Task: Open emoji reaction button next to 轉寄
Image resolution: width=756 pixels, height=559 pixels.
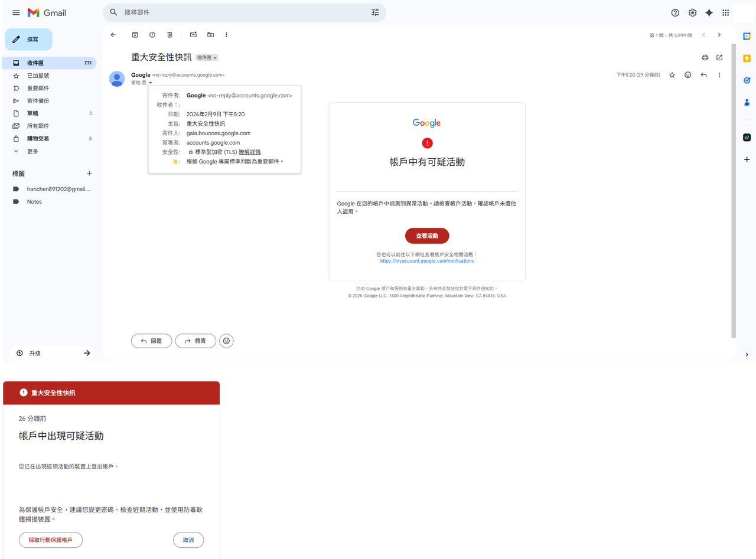Action: click(226, 341)
